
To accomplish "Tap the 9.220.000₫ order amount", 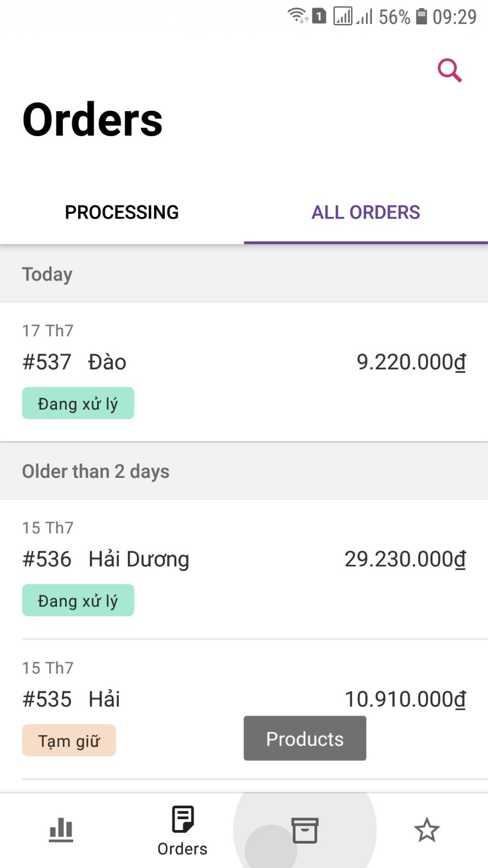I will (x=411, y=362).
